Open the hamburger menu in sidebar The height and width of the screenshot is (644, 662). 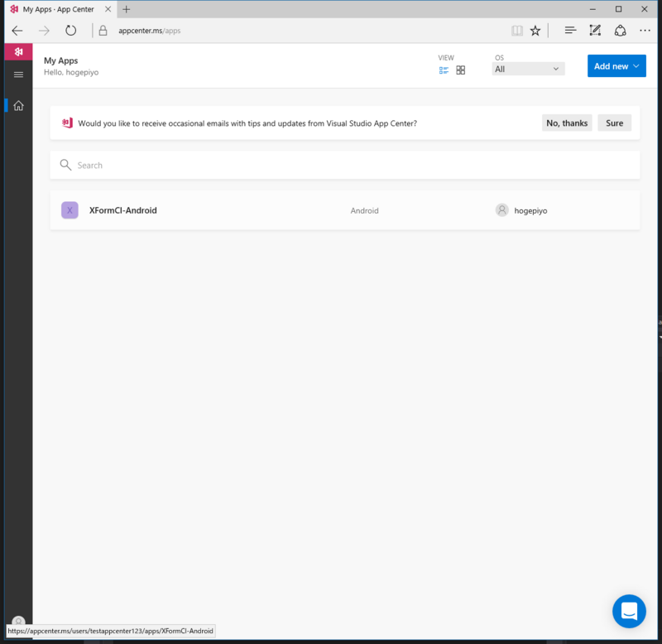pyautogui.click(x=18, y=74)
